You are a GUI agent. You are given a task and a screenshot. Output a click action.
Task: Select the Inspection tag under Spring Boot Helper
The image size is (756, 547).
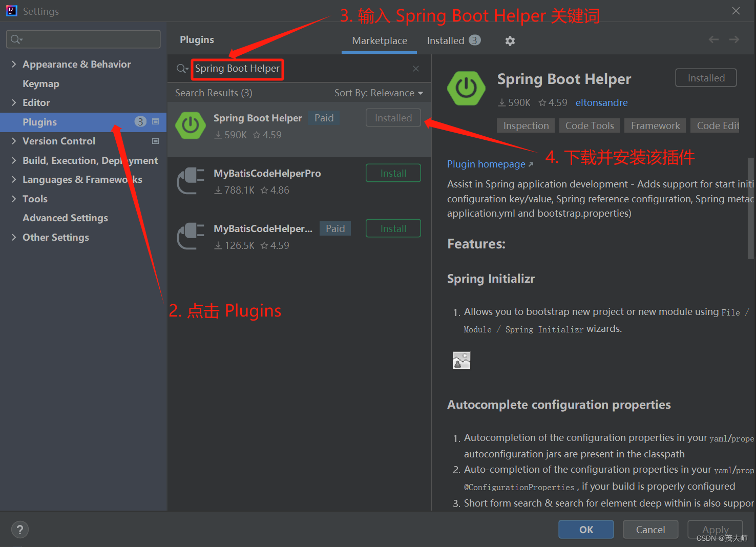(526, 125)
